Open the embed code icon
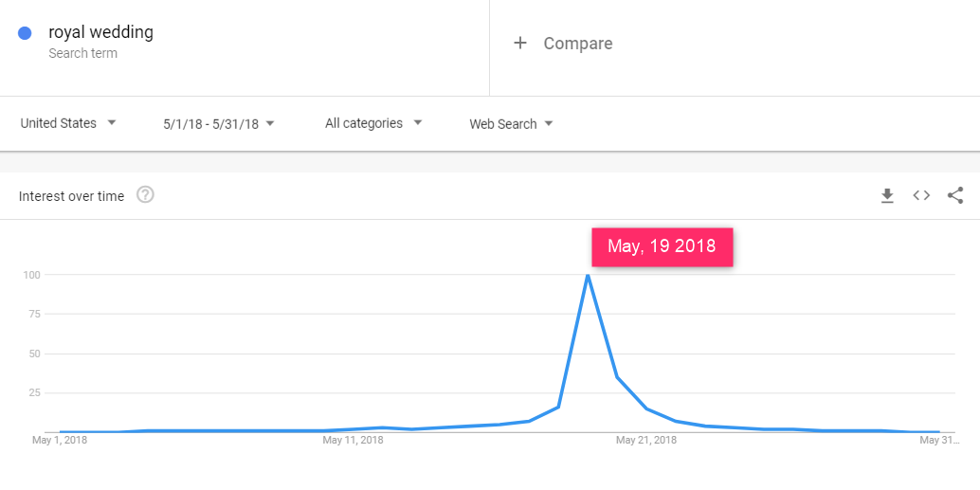Viewport: 980px width, 490px height. (x=921, y=195)
